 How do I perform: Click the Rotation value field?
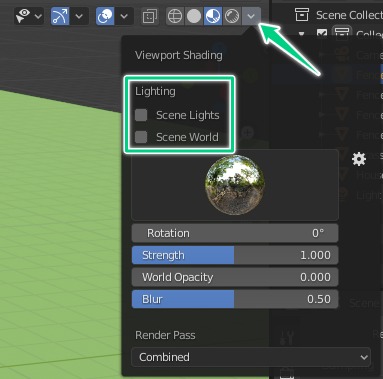point(235,233)
